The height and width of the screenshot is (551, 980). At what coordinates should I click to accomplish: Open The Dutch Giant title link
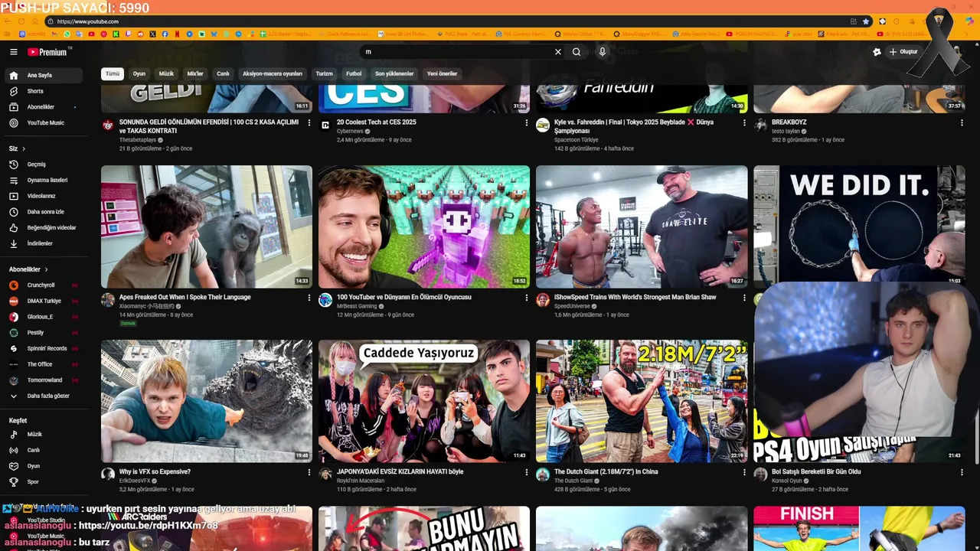[x=606, y=472]
